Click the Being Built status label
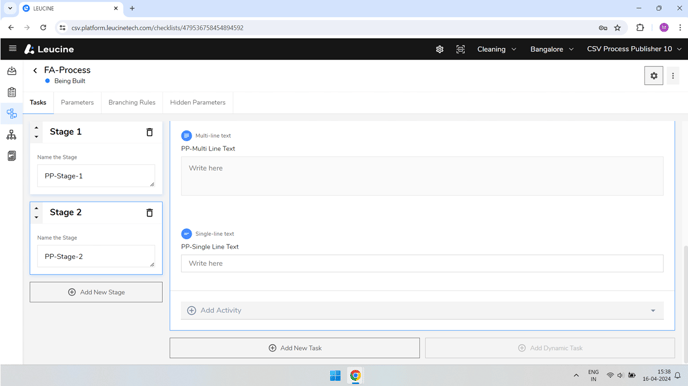This screenshot has height=386, width=688. point(70,81)
